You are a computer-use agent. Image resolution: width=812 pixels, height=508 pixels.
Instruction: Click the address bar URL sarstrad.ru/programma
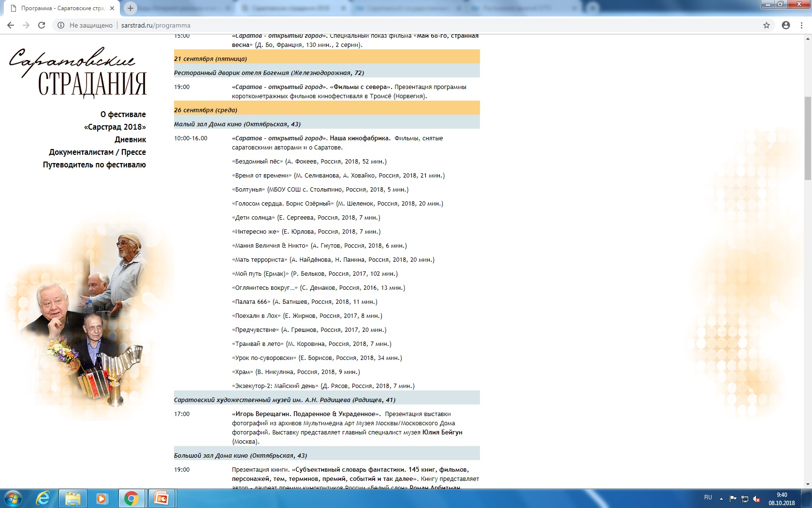(156, 25)
